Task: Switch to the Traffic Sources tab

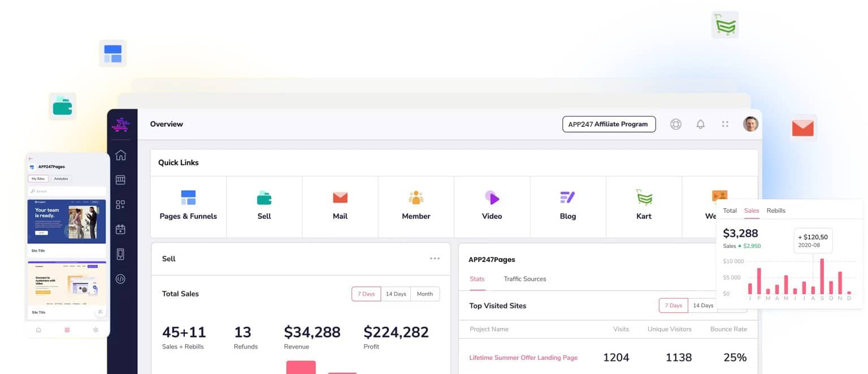Action: (524, 279)
